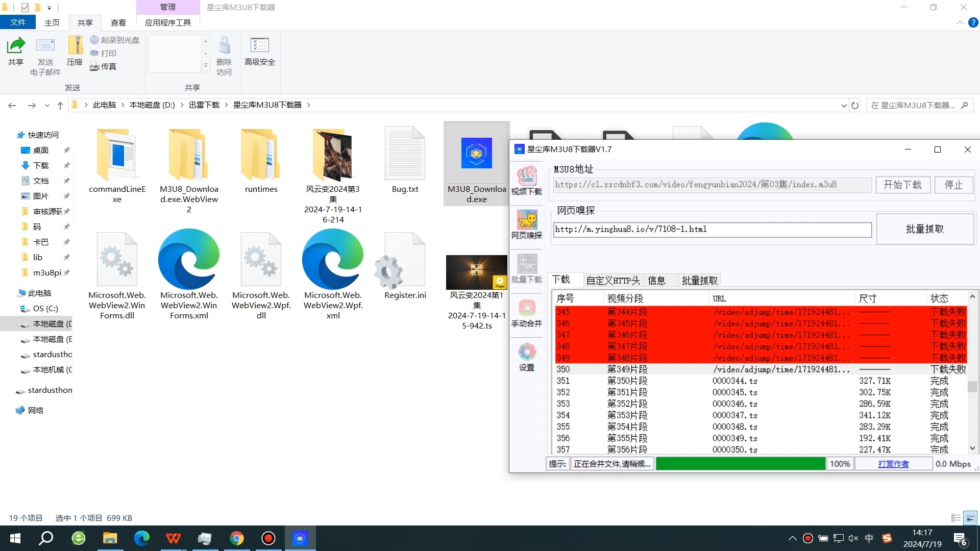Select the 风云变2024第3集 folder
The height and width of the screenshot is (551, 980).
click(333, 176)
